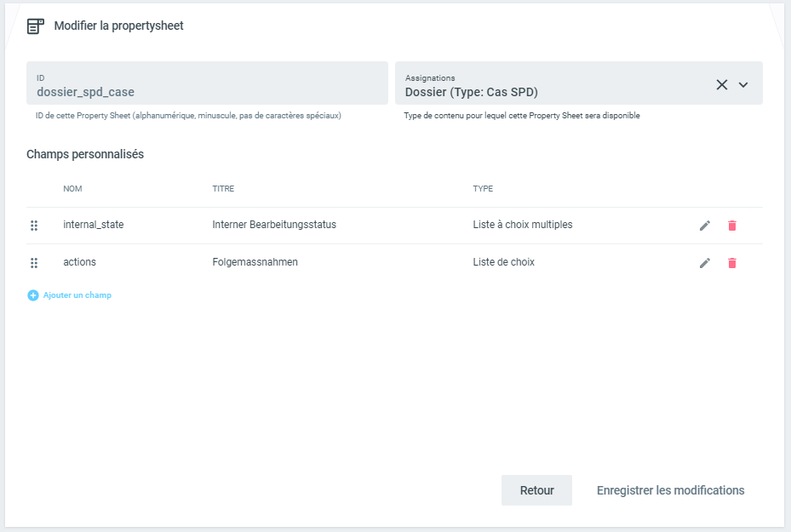This screenshot has height=532, width=791.
Task: Select the Interner Bearbeitungsstatus title cell
Action: (274, 225)
